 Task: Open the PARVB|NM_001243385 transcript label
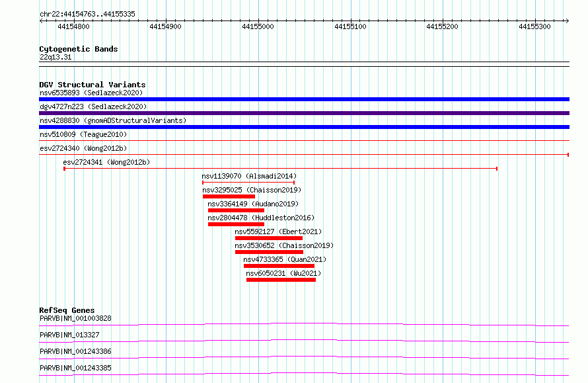[75, 368]
